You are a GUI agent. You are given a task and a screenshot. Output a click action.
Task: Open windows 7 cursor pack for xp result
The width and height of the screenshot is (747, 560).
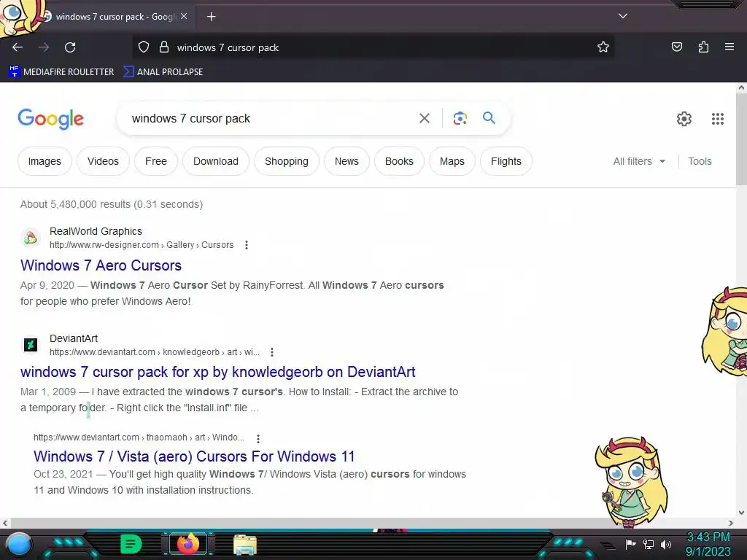pyautogui.click(x=217, y=372)
